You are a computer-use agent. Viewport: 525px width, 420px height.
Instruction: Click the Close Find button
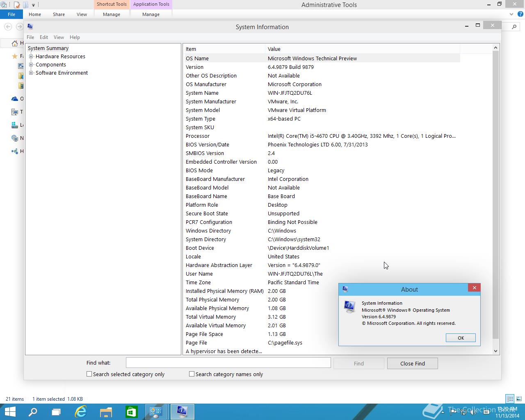pos(413,363)
